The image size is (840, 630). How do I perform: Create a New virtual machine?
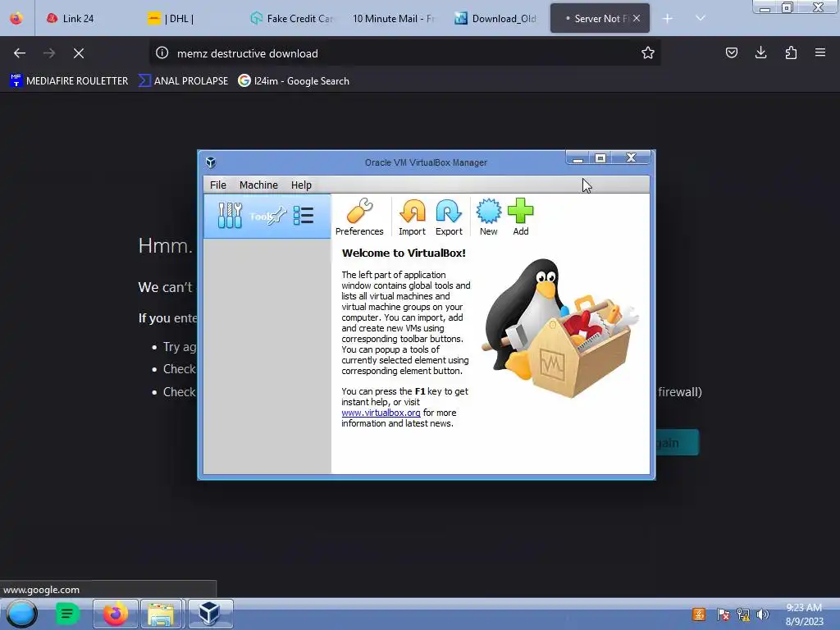click(489, 217)
